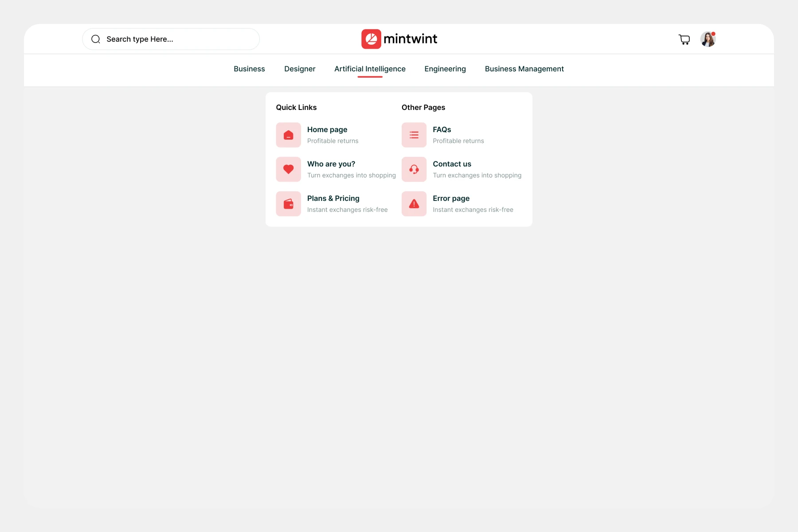The width and height of the screenshot is (798, 532).
Task: Click the mintwint logo
Action: [x=399, y=39]
